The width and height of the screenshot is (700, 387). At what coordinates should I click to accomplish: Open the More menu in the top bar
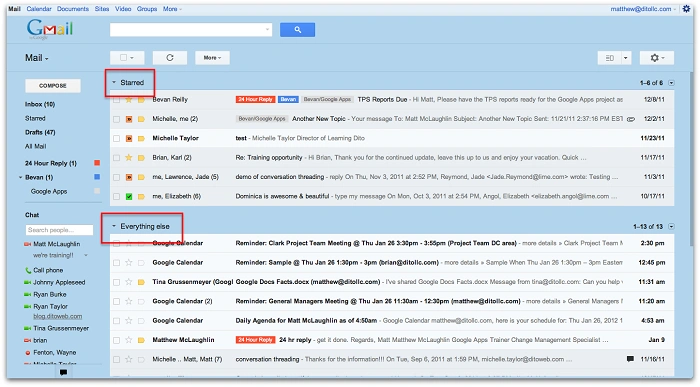tap(172, 8)
